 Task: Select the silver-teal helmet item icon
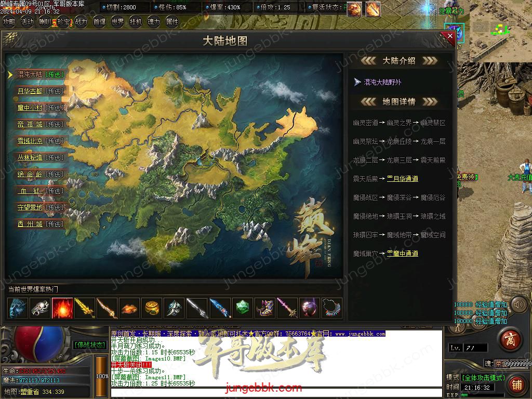(174, 308)
